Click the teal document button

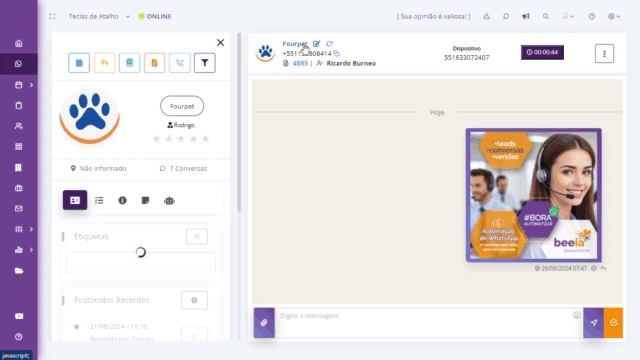[x=129, y=63]
